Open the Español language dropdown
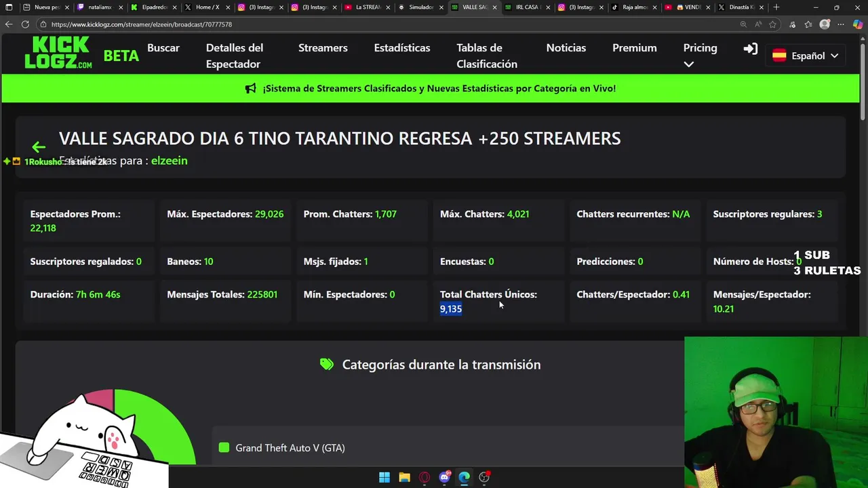Viewport: 868px width, 488px height. point(806,56)
